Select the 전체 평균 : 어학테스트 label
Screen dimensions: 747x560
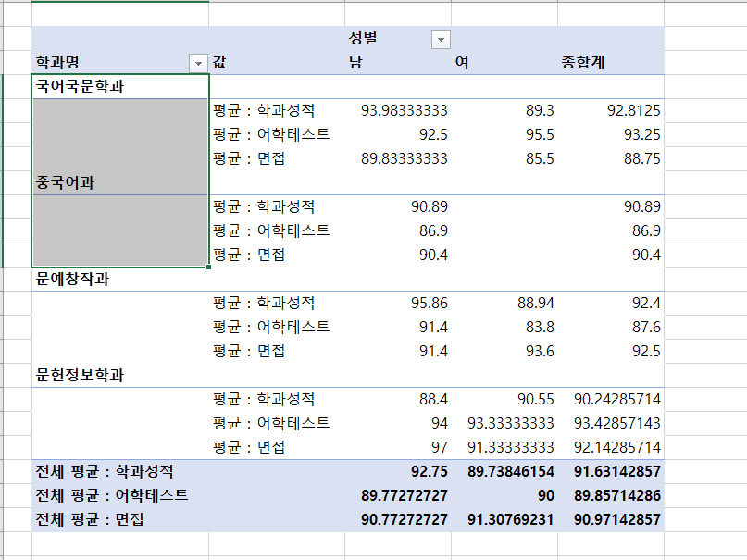(x=111, y=495)
